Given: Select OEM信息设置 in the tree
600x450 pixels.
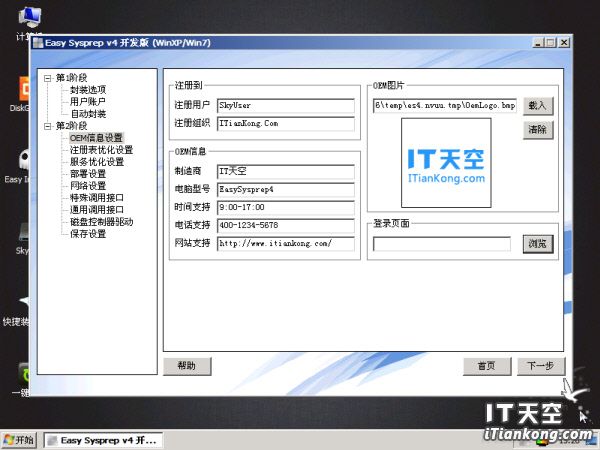Looking at the screenshot, I should 96,138.
